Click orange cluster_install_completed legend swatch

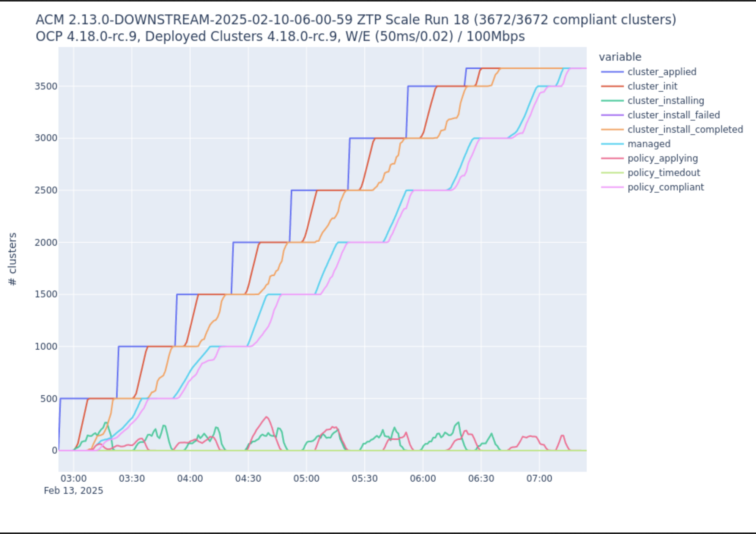click(612, 129)
